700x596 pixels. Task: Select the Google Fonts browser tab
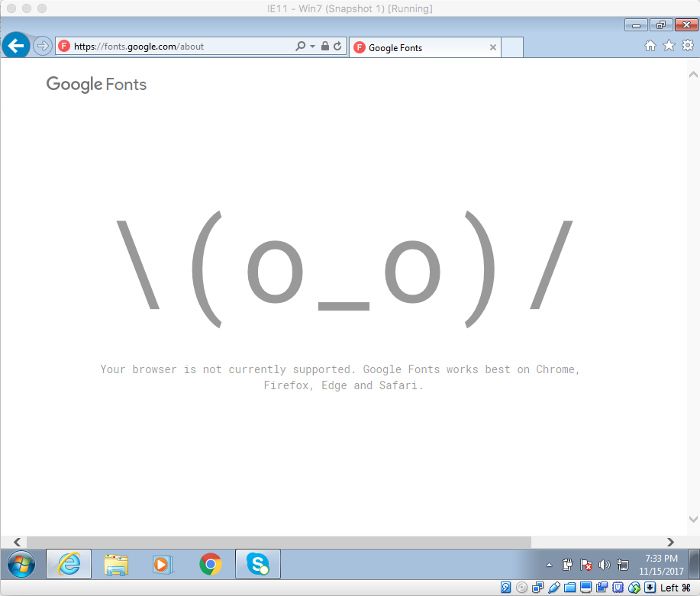pyautogui.click(x=420, y=47)
